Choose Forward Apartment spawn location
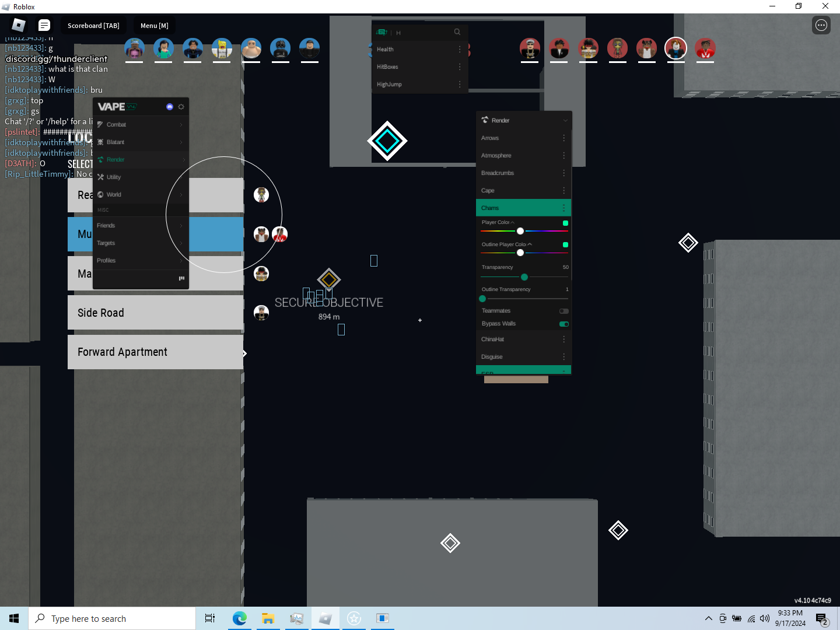This screenshot has height=630, width=840. (155, 352)
